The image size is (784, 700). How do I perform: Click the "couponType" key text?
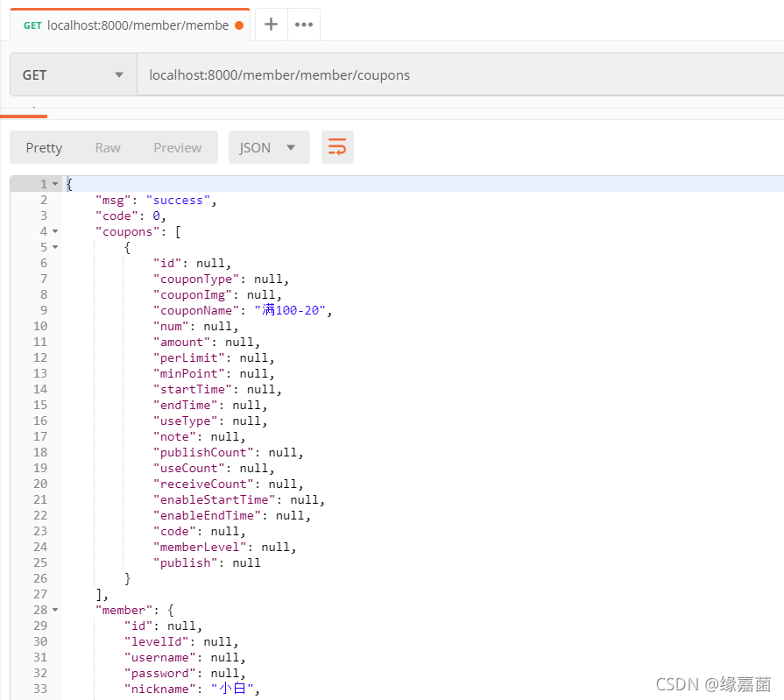pyautogui.click(x=196, y=279)
